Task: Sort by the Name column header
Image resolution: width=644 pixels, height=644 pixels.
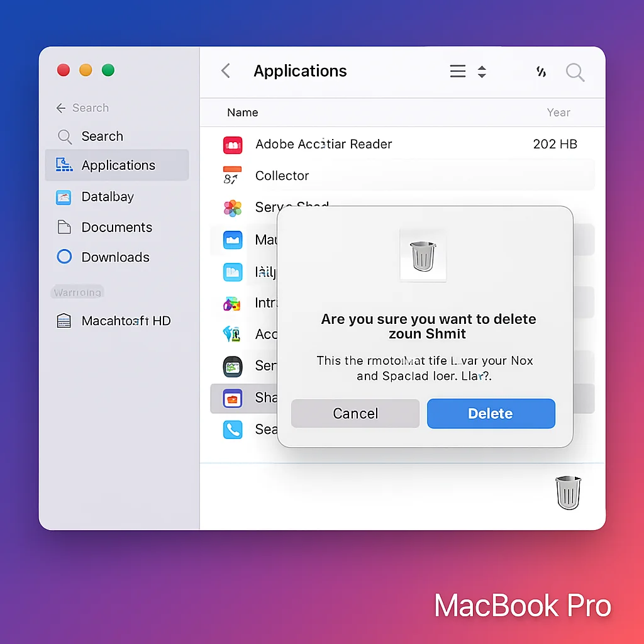Action: point(243,113)
